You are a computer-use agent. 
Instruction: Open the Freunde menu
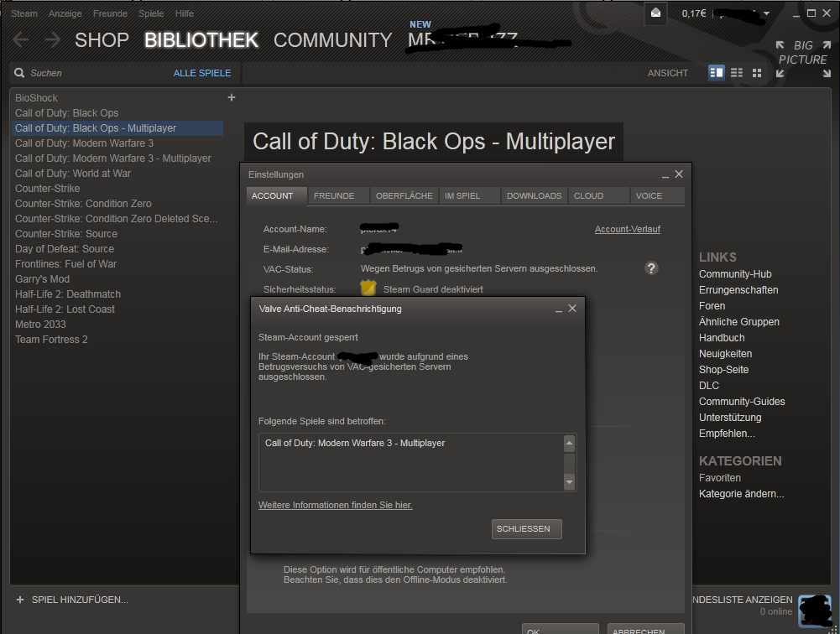click(111, 13)
